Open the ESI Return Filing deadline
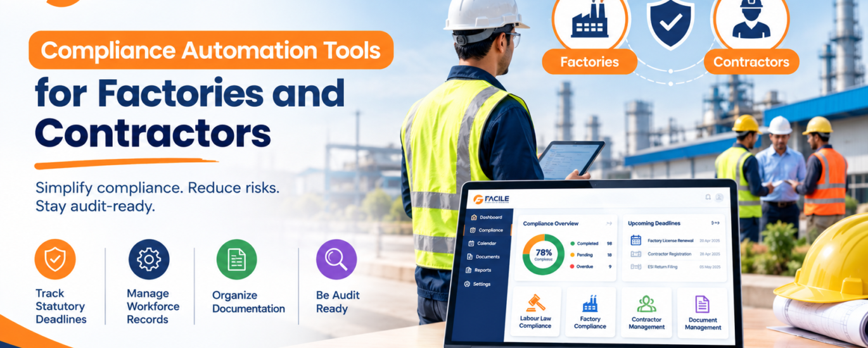 point(675,267)
